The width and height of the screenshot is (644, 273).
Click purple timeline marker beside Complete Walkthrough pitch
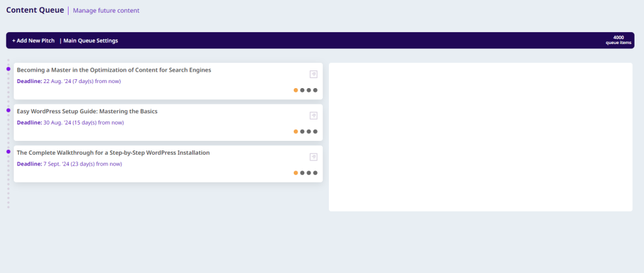[x=8, y=152]
